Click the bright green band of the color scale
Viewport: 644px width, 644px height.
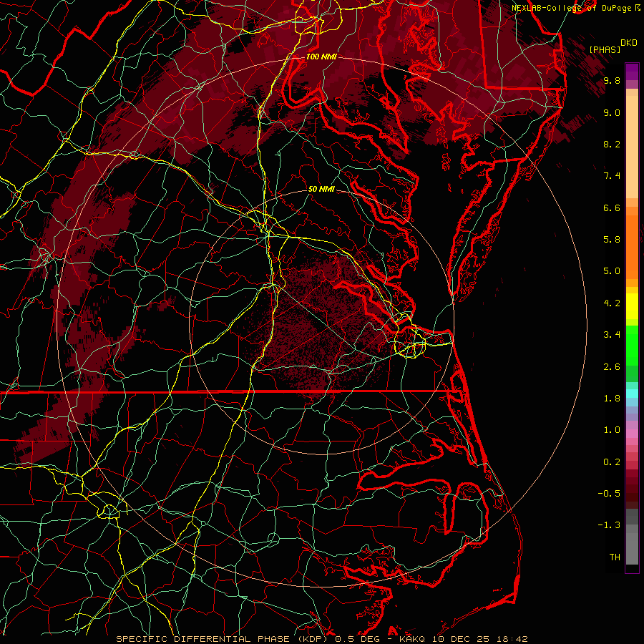(x=632, y=345)
